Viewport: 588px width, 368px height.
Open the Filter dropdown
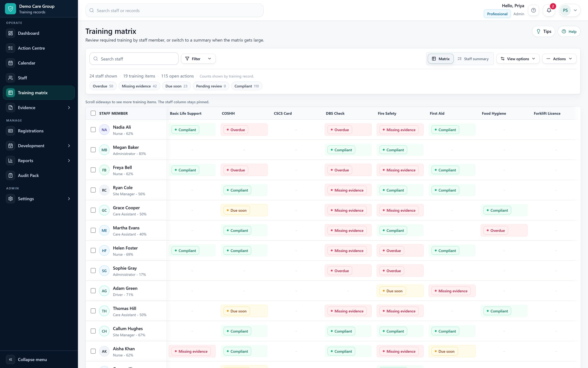[x=198, y=59]
